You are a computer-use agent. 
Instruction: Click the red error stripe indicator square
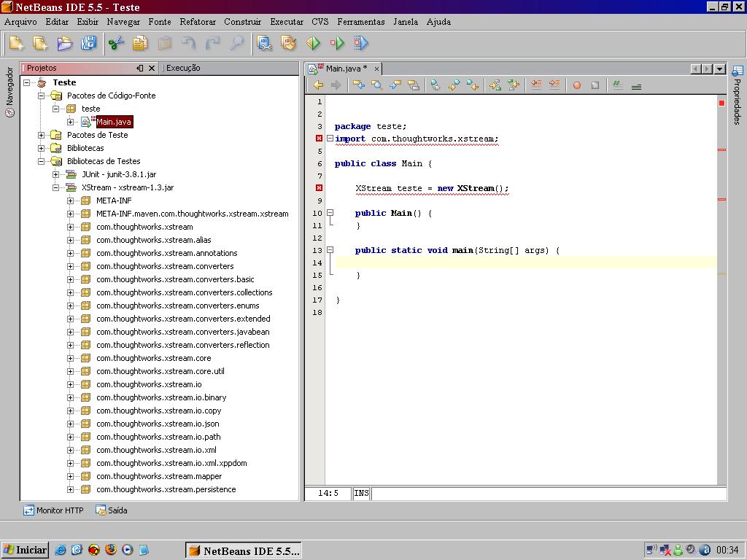[x=721, y=103]
